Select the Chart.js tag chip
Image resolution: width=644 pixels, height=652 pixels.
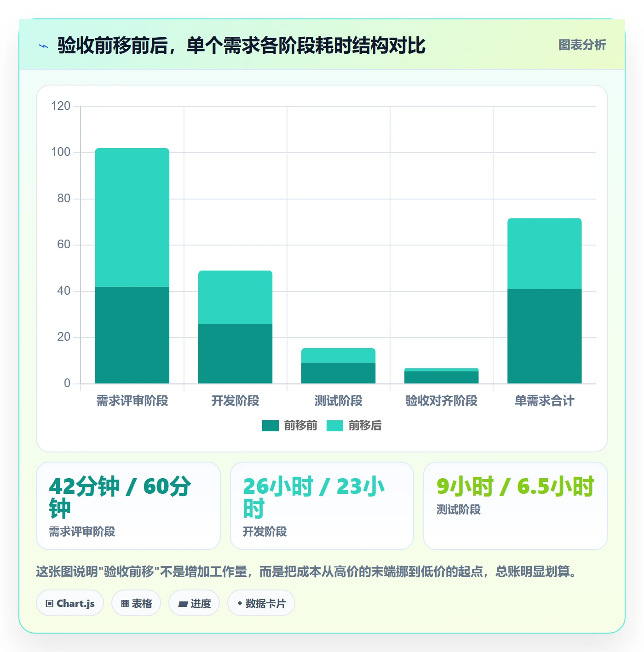[70, 603]
